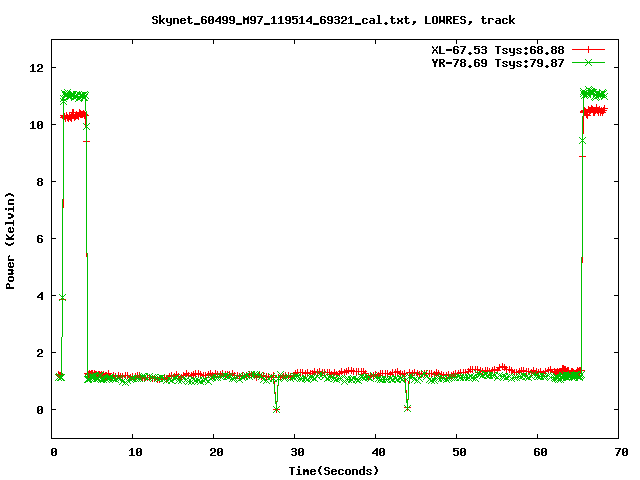The image size is (640, 480).
Task: Click the x-axis tick label 40
Action: pyautogui.click(x=376, y=453)
